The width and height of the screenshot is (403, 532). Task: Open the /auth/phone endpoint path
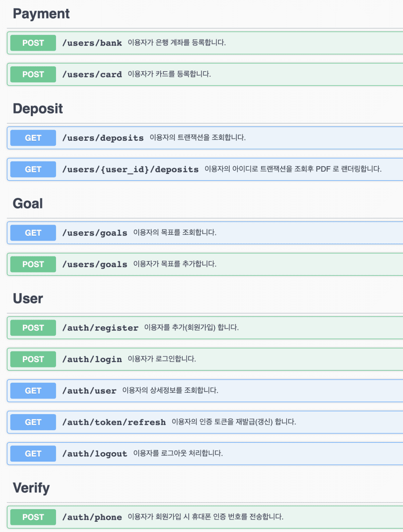[92, 517]
